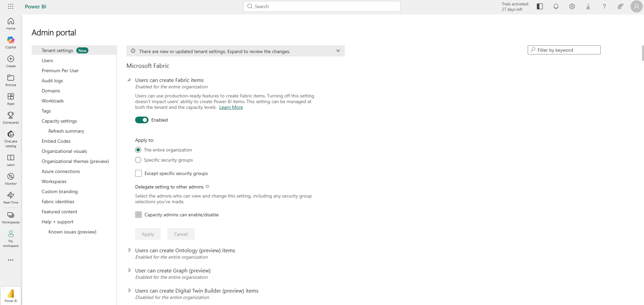Open the side panel layout icon in header
This screenshot has width=644, height=305.
(540, 6)
